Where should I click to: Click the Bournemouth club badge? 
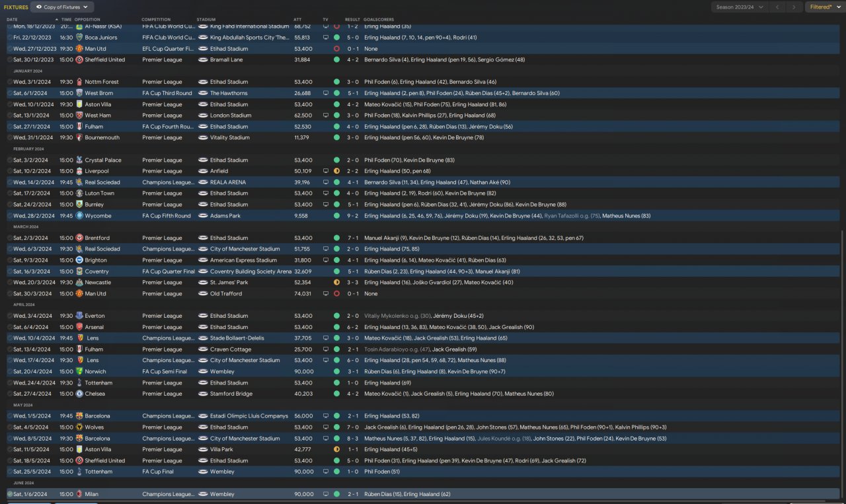pyautogui.click(x=79, y=137)
